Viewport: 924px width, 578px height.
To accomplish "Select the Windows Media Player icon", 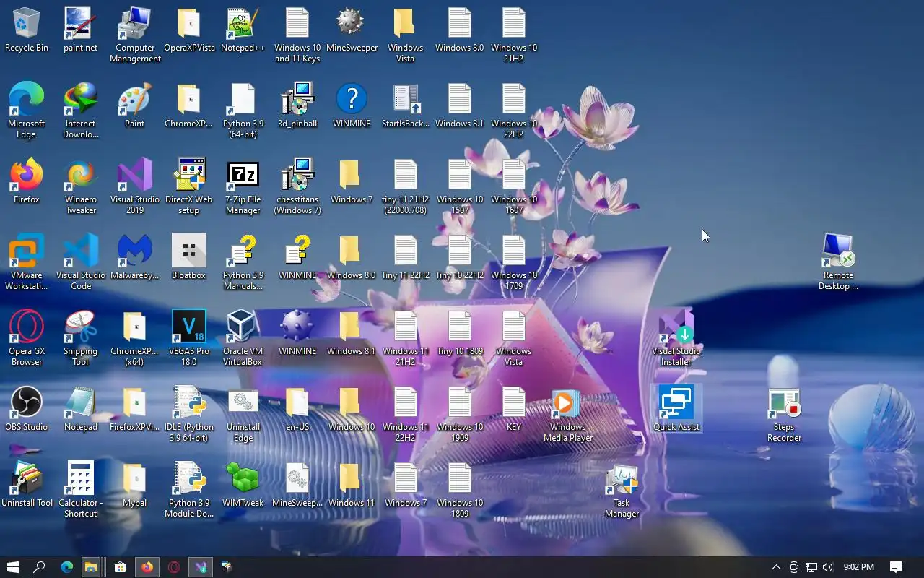I will pos(568,414).
